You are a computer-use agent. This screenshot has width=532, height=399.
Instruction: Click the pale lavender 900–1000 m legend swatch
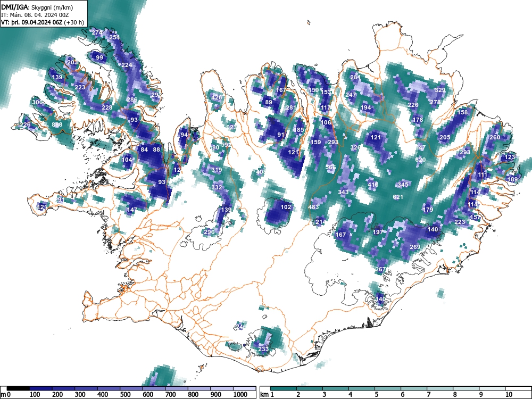coord(221,388)
